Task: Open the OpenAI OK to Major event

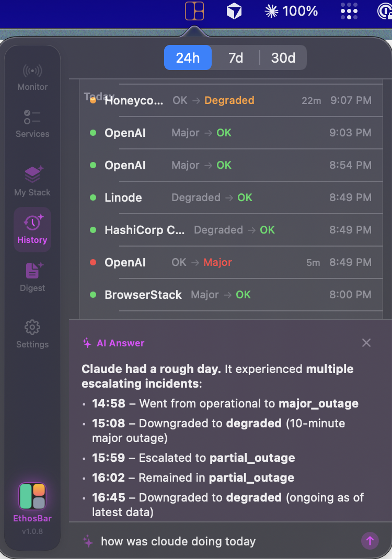Action: click(230, 262)
